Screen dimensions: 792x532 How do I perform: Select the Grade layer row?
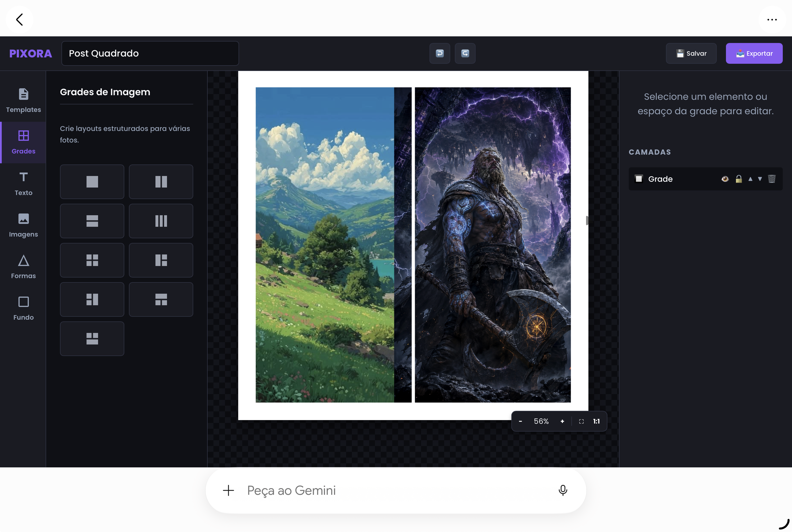pos(705,179)
